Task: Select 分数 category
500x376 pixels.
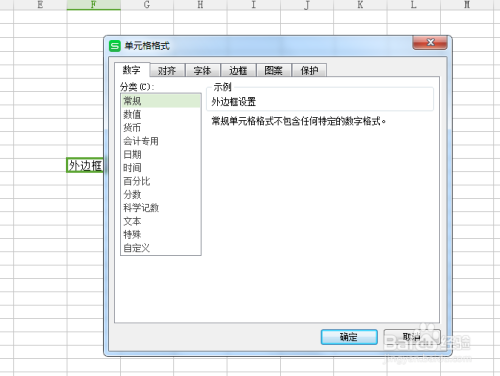Action: click(x=161, y=194)
